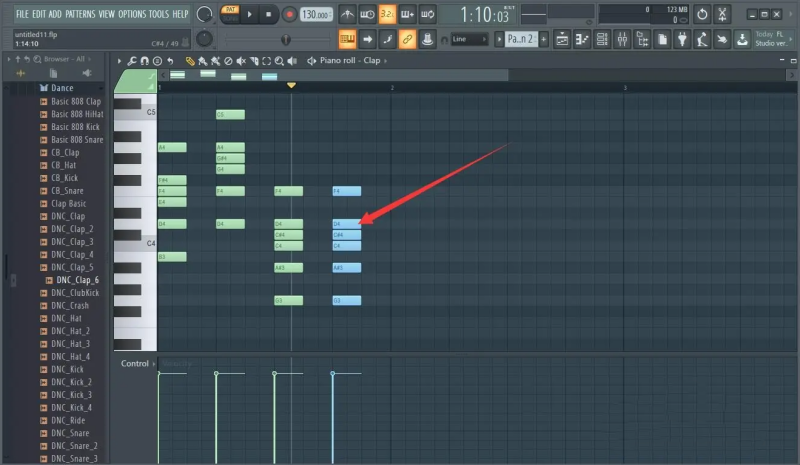Open the wrench Tools menu in piano roll
The width and height of the screenshot is (800, 465).
[x=132, y=61]
